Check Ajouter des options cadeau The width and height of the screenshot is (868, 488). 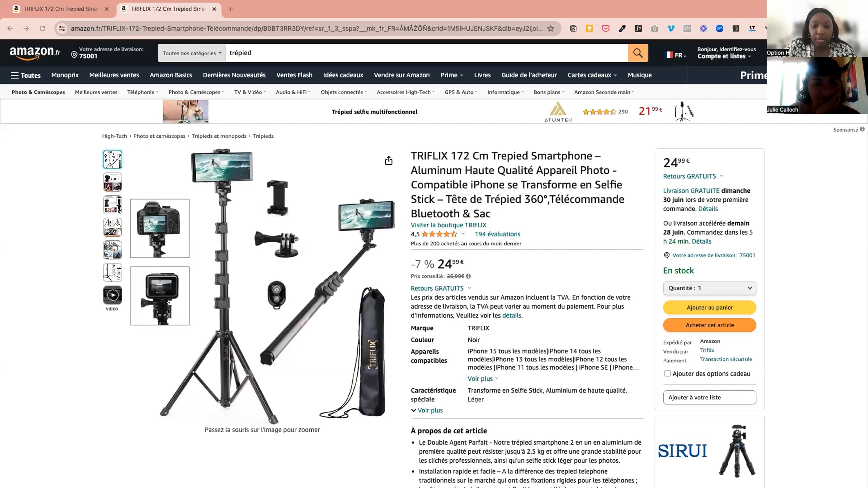pyautogui.click(x=667, y=373)
